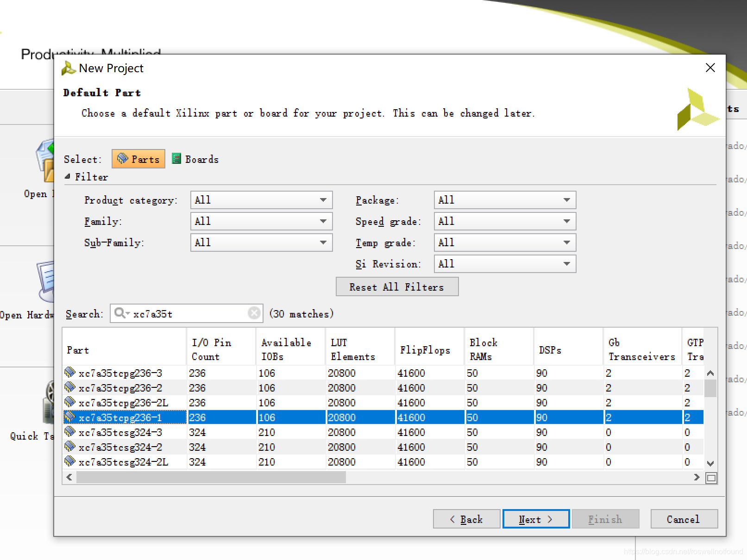The height and width of the screenshot is (560, 747).
Task: Open Si Revision dropdown
Action: tap(505, 264)
